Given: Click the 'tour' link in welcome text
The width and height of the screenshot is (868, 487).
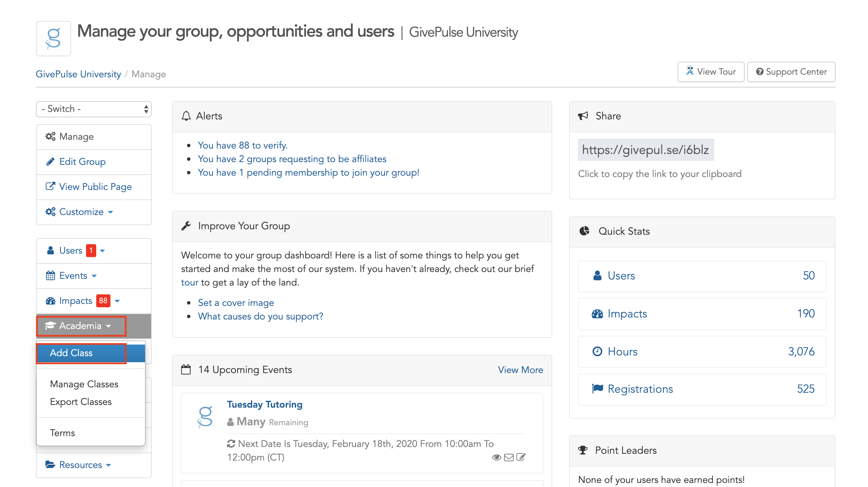Looking at the screenshot, I should point(189,282).
